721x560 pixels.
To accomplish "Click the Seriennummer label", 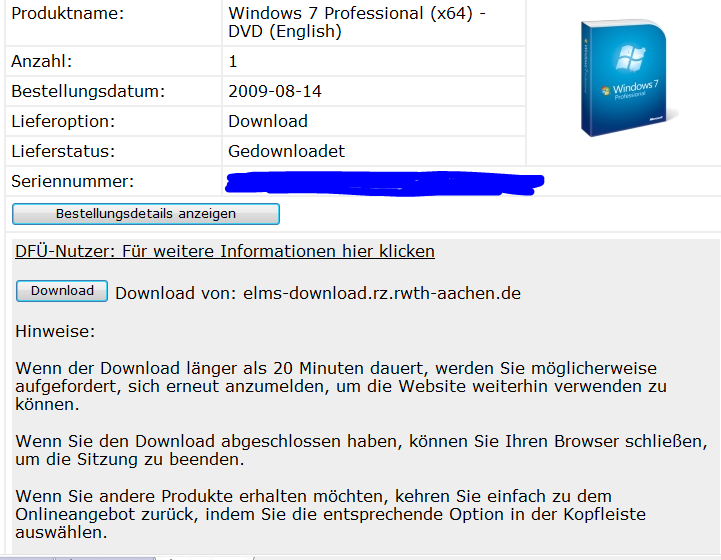I will pyautogui.click(x=72, y=182).
